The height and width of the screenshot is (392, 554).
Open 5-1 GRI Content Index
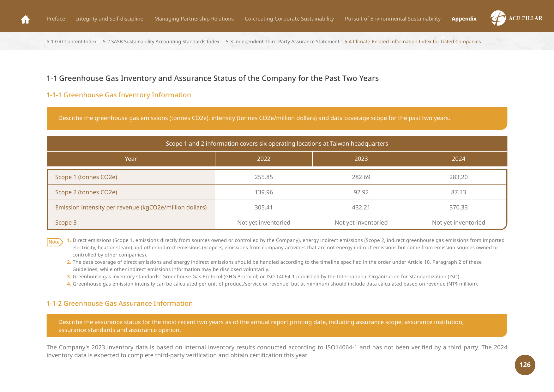(72, 42)
